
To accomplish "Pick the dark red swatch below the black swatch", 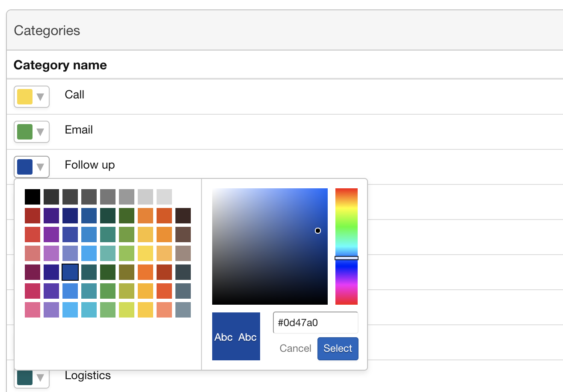I will (33, 216).
